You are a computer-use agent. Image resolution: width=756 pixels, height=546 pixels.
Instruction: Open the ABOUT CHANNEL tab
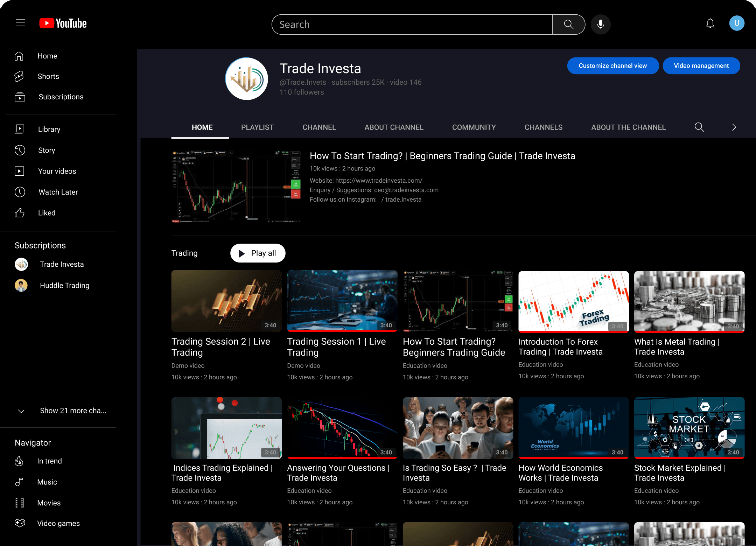point(394,127)
